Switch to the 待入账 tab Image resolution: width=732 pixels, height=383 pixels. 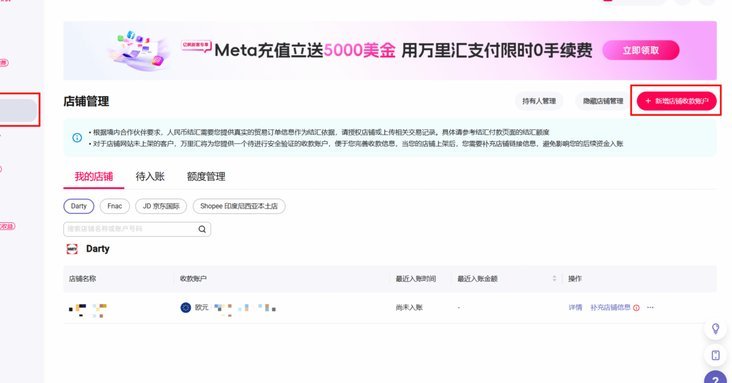[150, 177]
